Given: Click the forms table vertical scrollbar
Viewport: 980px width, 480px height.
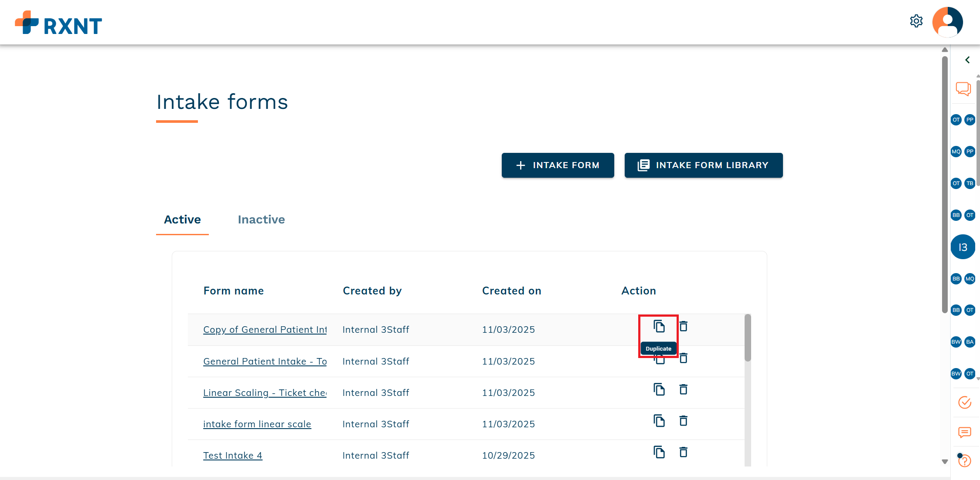Looking at the screenshot, I should 748,338.
